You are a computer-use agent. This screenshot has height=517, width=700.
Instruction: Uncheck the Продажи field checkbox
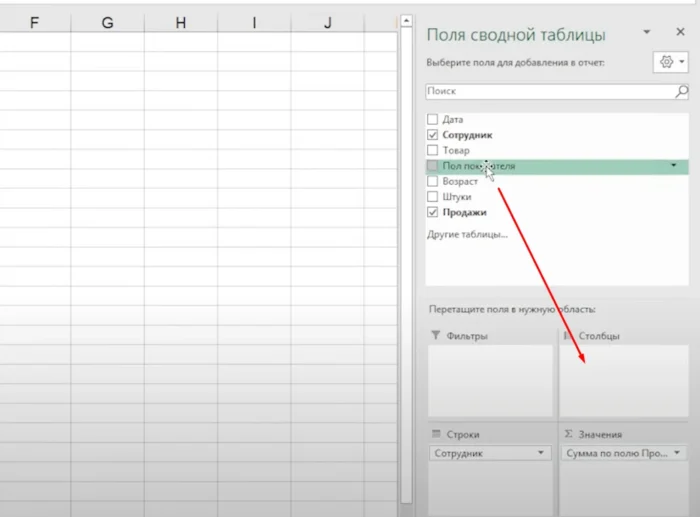tap(433, 212)
